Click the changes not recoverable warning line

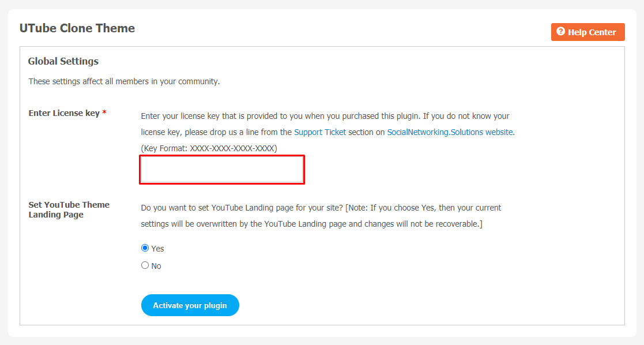point(312,224)
